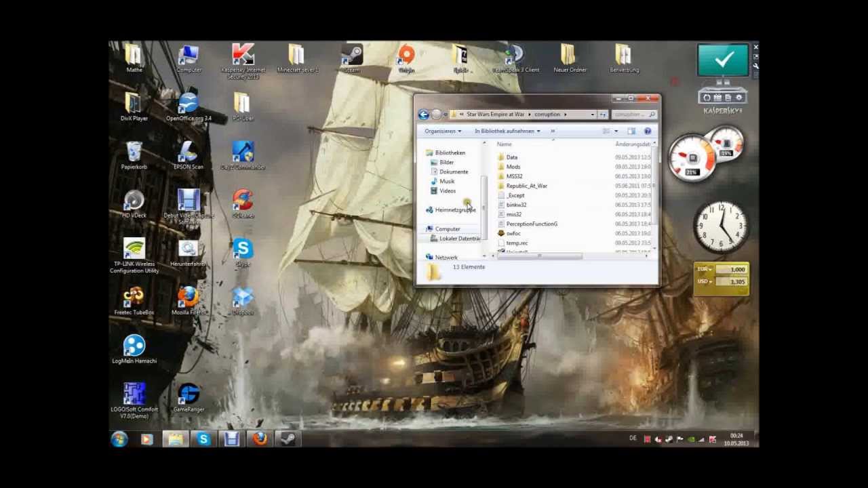This screenshot has width=868, height=488.
Task: Select the Dropbox desktop icon
Action: click(243, 302)
